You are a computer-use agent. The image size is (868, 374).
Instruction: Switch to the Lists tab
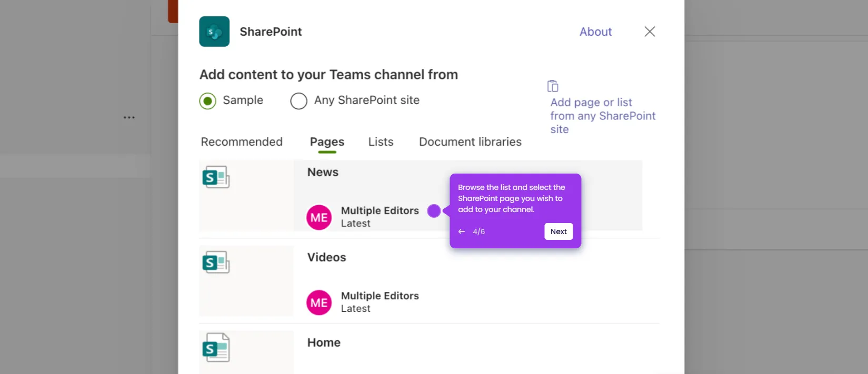[x=381, y=142]
